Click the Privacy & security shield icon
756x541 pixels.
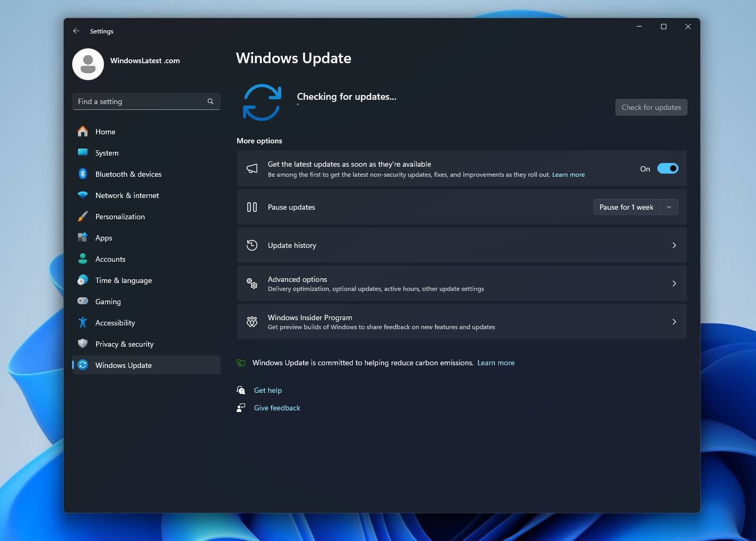click(83, 344)
